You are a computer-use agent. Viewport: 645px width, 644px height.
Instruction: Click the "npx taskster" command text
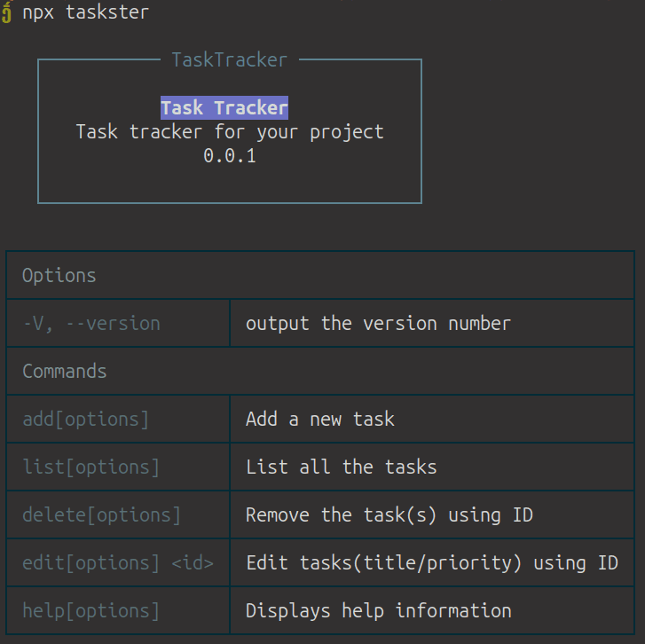(86, 12)
